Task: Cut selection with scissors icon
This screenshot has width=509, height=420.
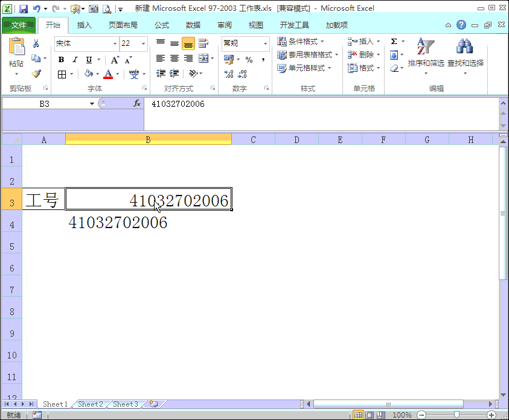Action: tap(36, 43)
